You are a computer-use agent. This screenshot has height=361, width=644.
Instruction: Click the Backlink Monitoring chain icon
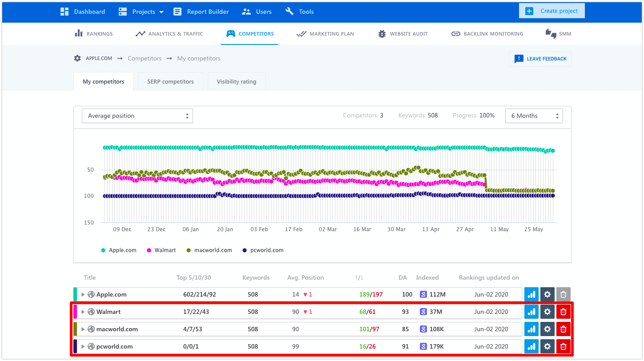[455, 34]
